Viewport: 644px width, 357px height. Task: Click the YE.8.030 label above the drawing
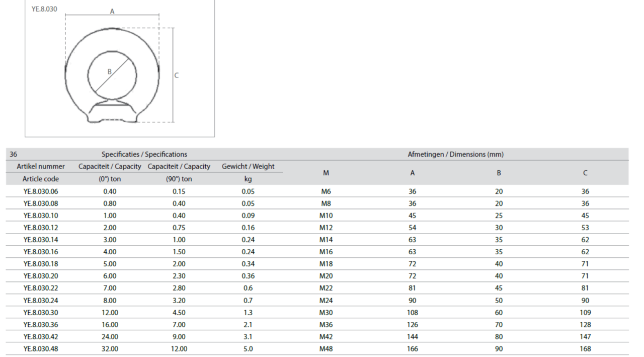coord(44,9)
